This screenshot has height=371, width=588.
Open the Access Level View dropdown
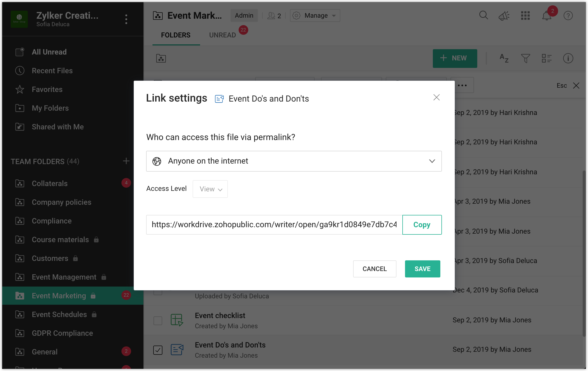point(210,189)
